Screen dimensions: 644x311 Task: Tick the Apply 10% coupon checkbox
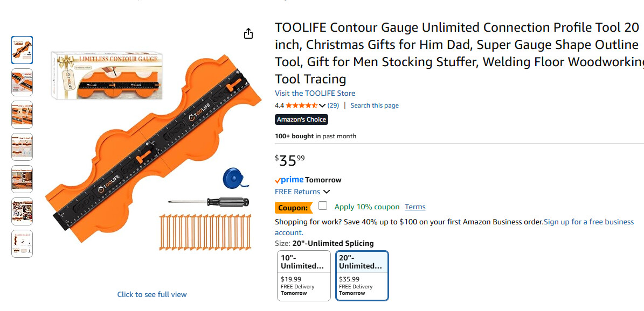pyautogui.click(x=323, y=206)
